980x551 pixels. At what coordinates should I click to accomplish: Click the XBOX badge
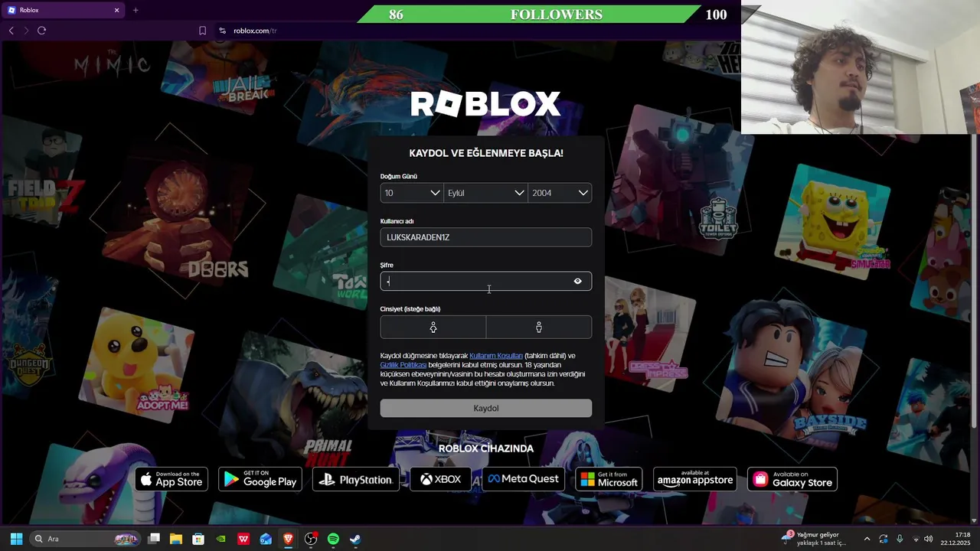click(441, 479)
